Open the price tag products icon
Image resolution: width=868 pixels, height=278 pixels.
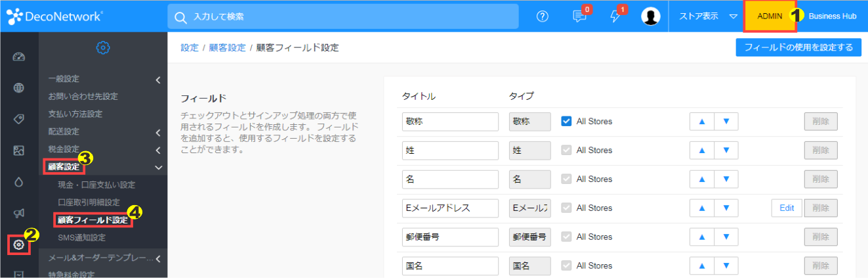point(19,119)
